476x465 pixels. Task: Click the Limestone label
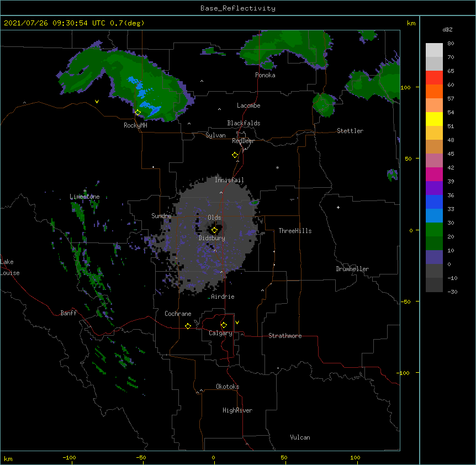[x=84, y=197]
